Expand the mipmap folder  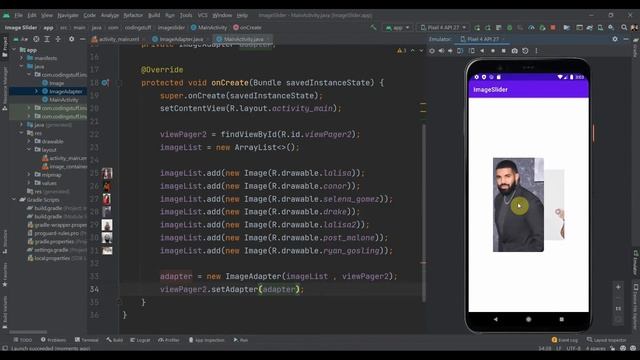29,175
